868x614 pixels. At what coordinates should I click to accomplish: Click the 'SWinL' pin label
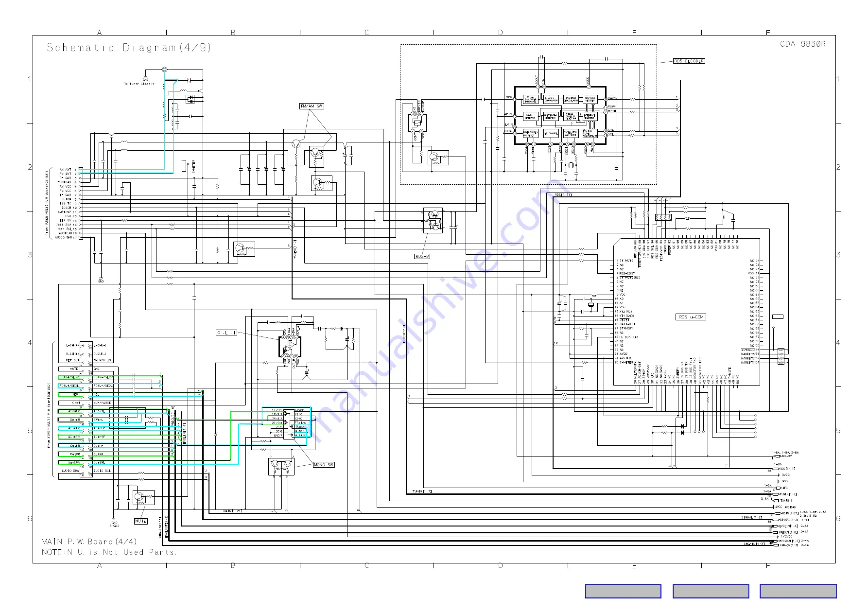98,420
